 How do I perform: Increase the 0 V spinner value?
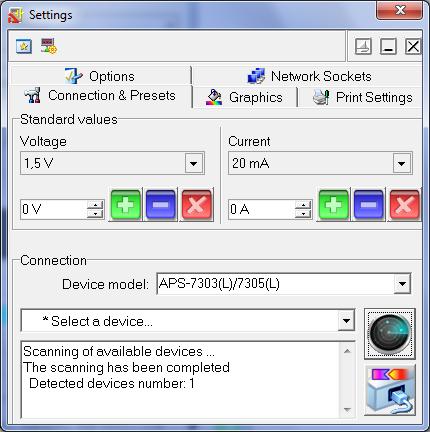95,205
